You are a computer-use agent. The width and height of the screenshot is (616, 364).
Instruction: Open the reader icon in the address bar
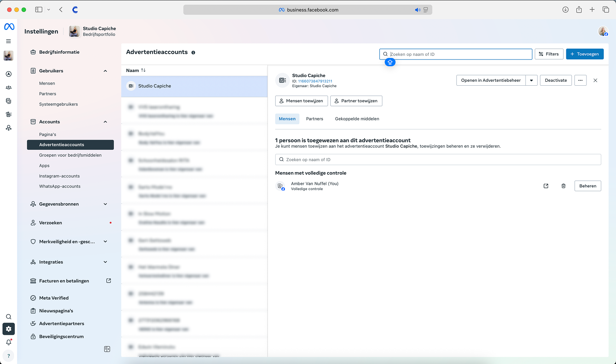[x=426, y=10]
